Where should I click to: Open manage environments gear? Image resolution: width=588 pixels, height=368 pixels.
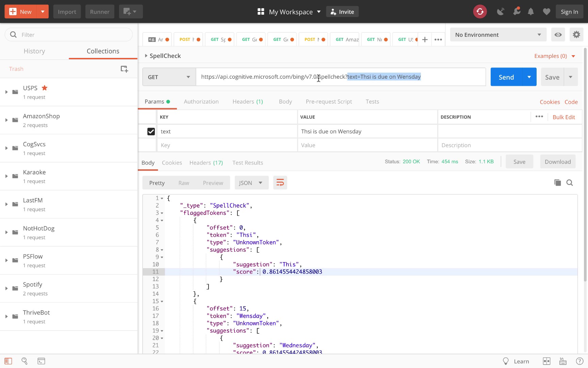pos(576,35)
